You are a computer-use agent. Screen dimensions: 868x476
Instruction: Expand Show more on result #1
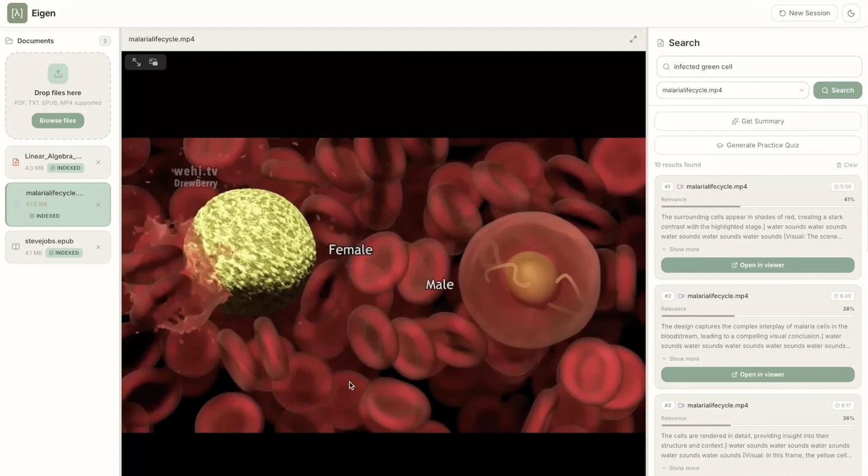pos(680,249)
